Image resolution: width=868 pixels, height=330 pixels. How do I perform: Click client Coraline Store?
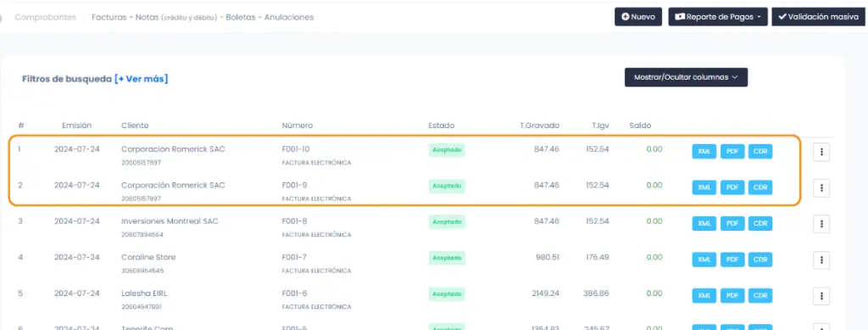point(148,257)
